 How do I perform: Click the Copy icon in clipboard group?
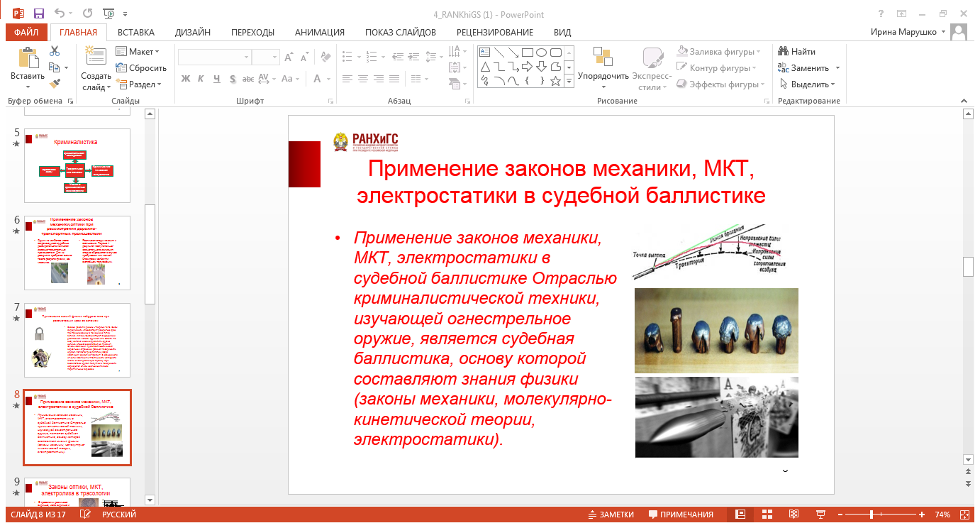pyautogui.click(x=55, y=68)
